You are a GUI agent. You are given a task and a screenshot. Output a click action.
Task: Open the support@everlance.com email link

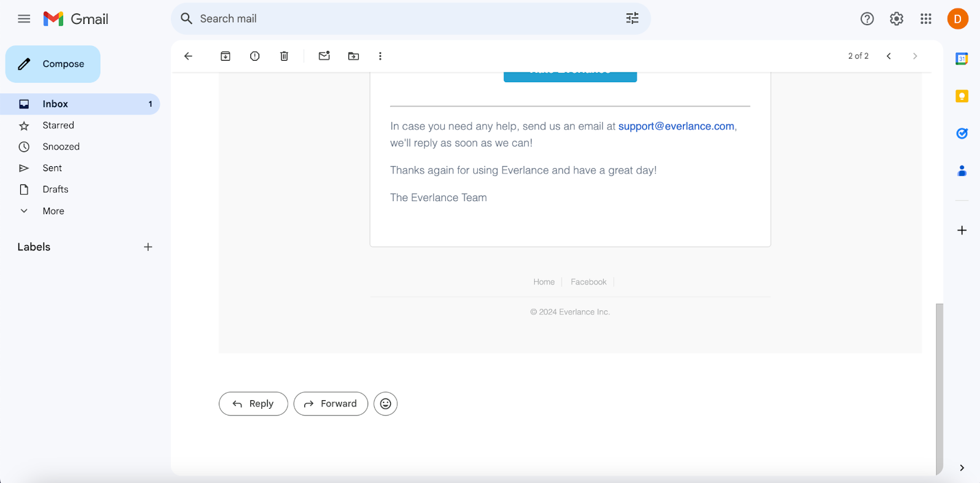(x=676, y=126)
